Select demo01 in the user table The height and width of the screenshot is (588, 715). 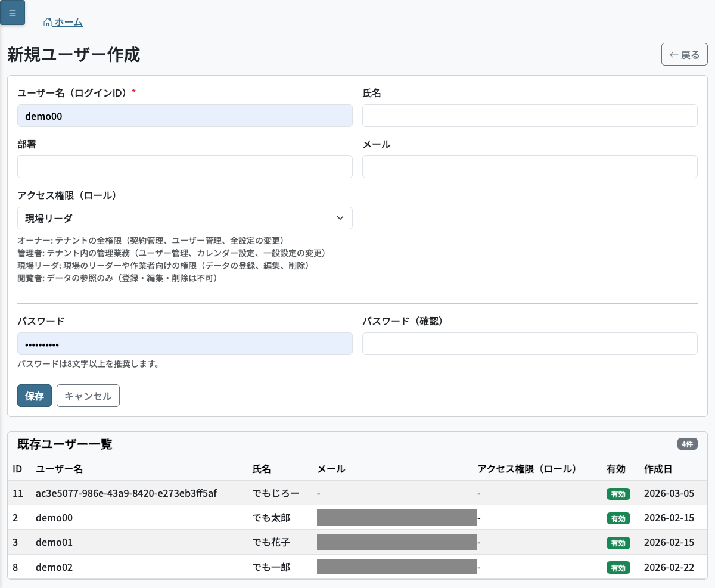(54, 542)
